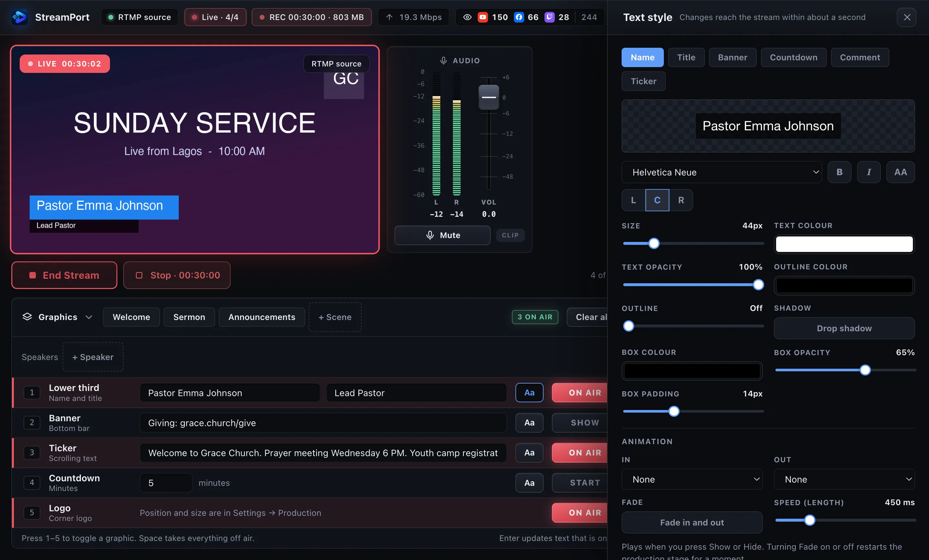Click the YouTube viewers icon
The width and height of the screenshot is (929, 560).
pyautogui.click(x=483, y=17)
